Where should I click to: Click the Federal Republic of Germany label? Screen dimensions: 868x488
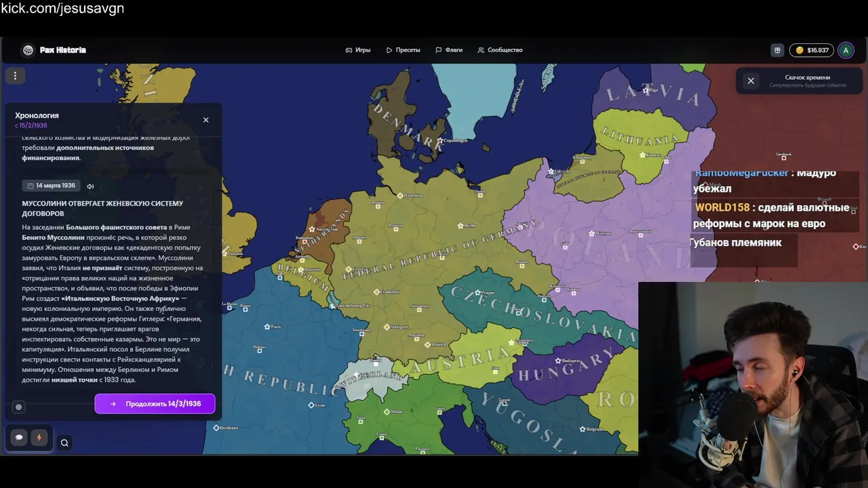click(x=440, y=251)
